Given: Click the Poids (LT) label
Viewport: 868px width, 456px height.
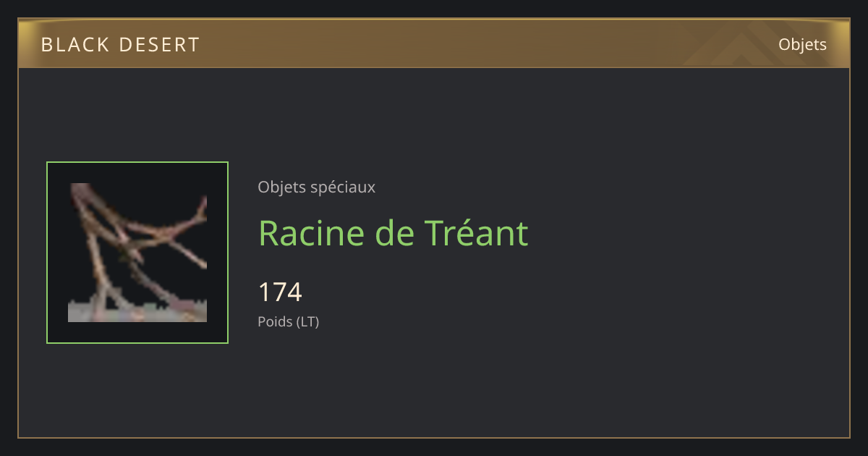Looking at the screenshot, I should click(x=288, y=322).
